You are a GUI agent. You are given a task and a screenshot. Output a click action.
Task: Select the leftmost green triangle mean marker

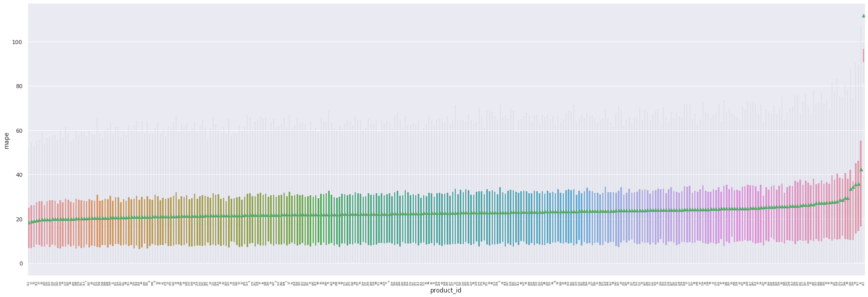tap(29, 222)
